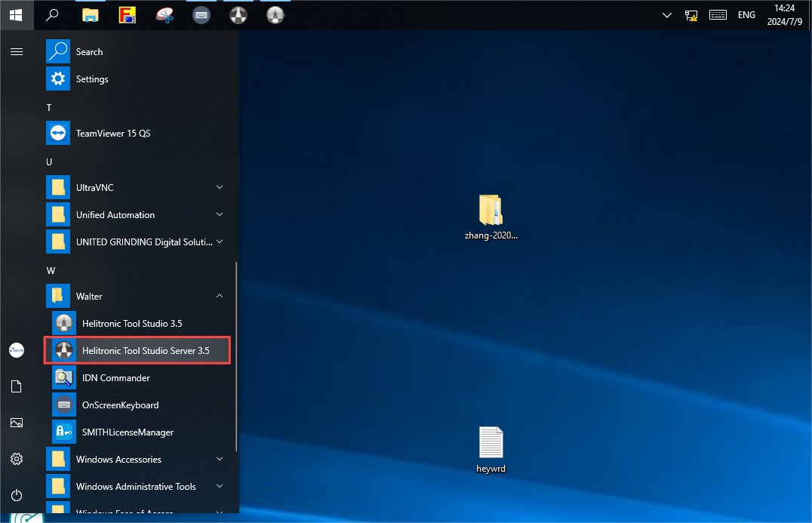
Task: Open SMITHLicenseManager
Action: pos(137,432)
